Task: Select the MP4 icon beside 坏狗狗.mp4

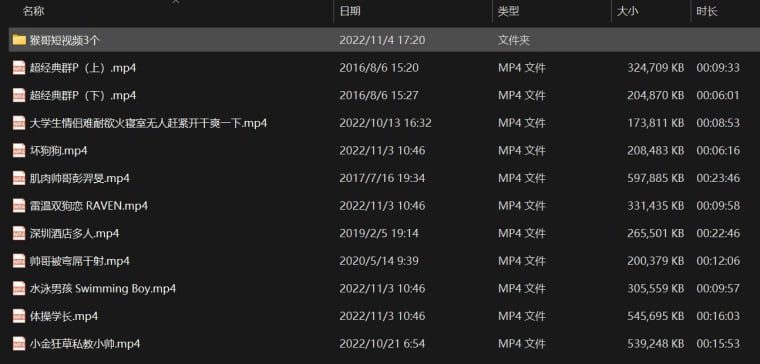Action: click(19, 150)
